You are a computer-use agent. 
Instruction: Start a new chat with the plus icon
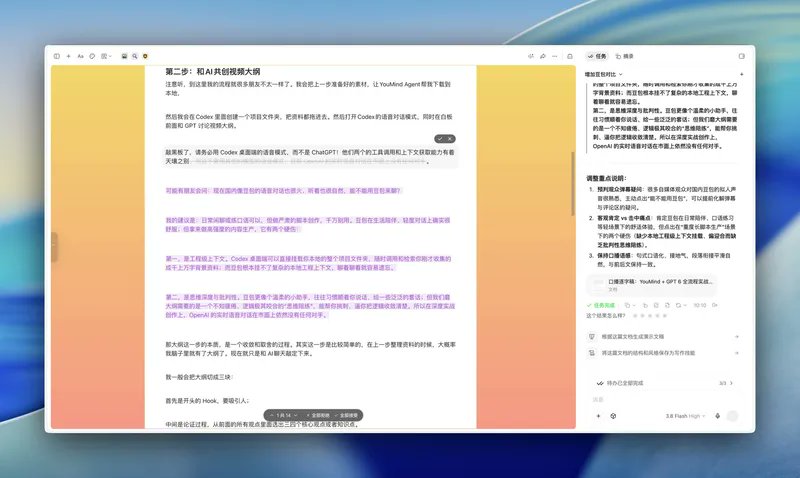pyautogui.click(x=741, y=74)
